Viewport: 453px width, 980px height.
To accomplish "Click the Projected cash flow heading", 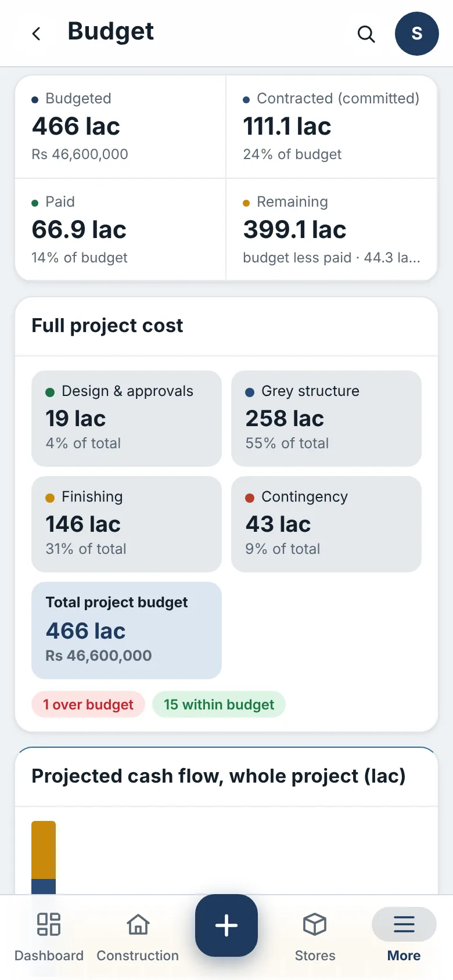I will coord(218,776).
